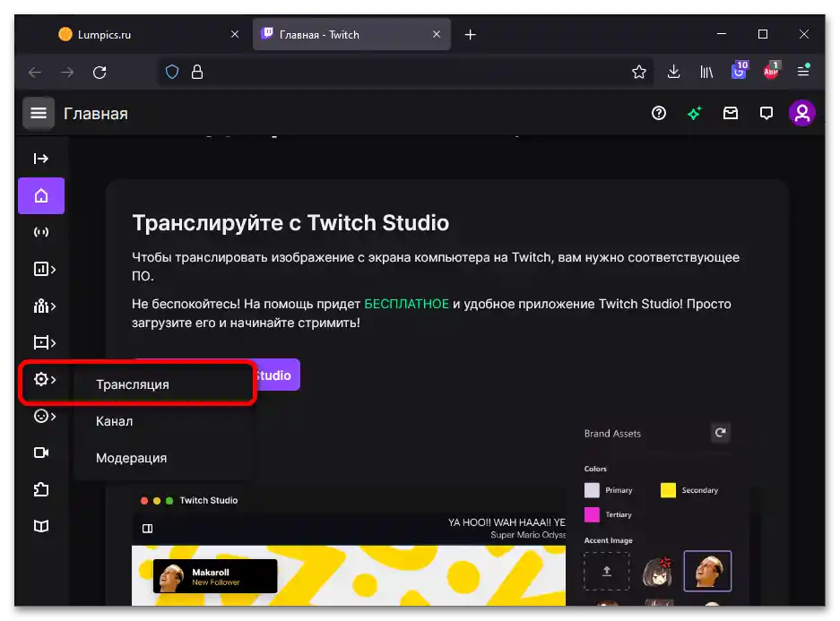Pick the magenta Tertiary color swatch
This screenshot has height=621, width=840.
(x=592, y=514)
